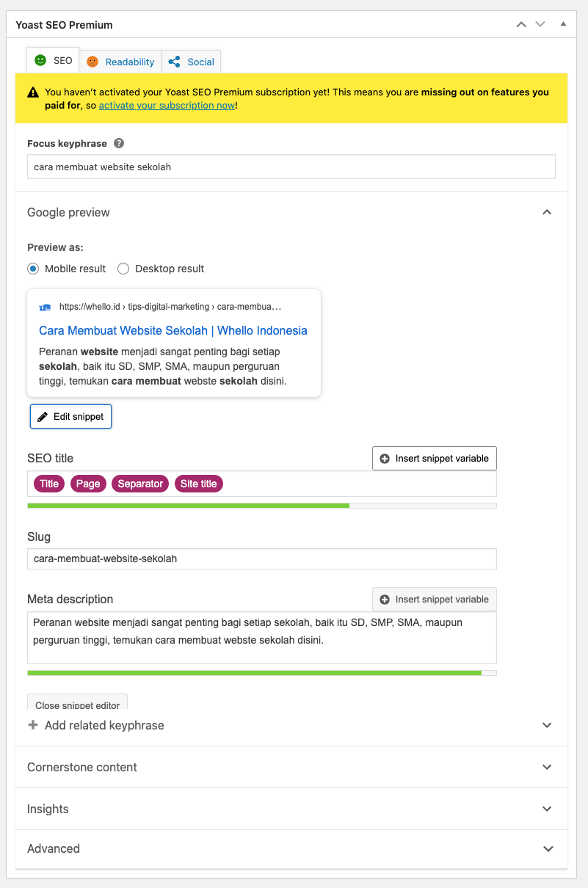Click the Edit snippet button
This screenshot has height=888, width=588.
(70, 416)
